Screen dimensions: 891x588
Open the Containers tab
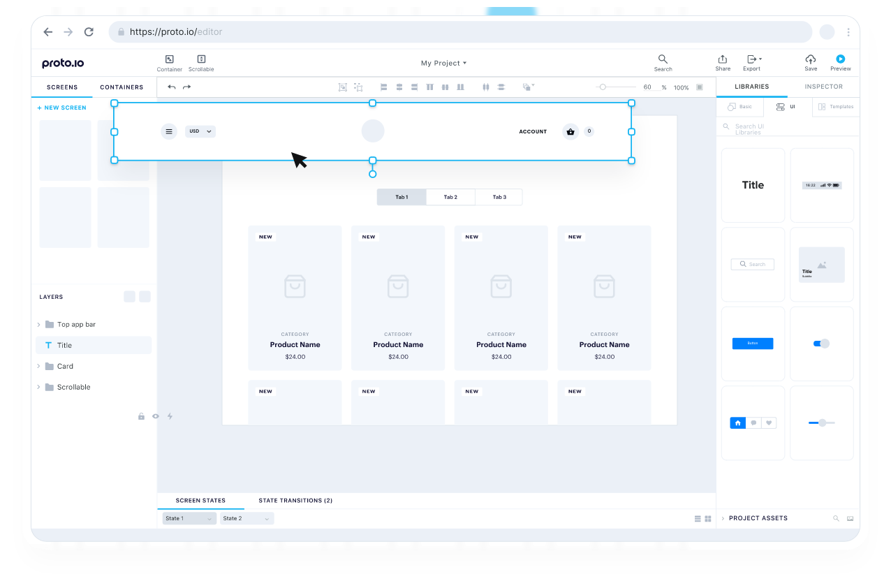[x=121, y=87]
